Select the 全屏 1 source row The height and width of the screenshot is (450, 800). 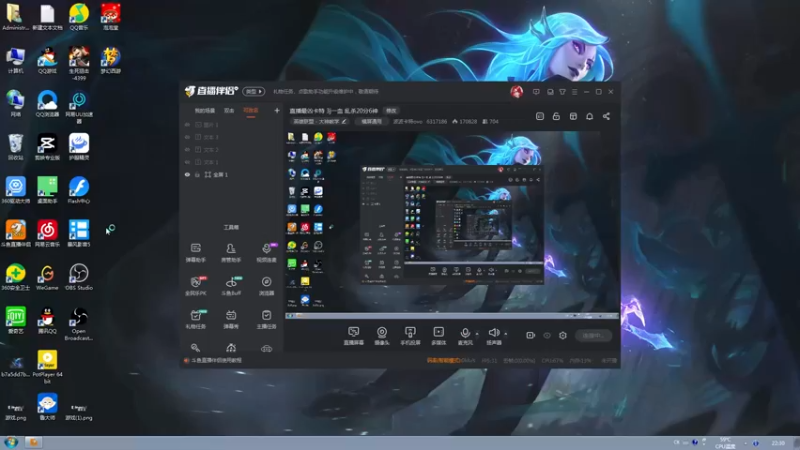[231, 174]
